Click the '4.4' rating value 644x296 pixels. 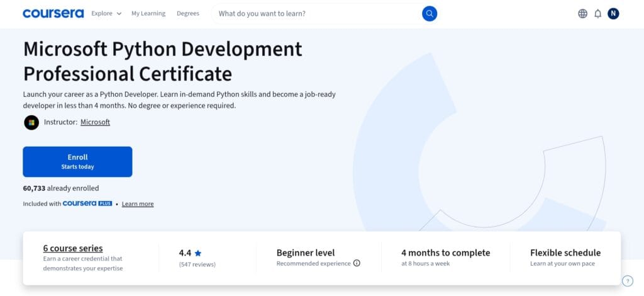coord(185,253)
